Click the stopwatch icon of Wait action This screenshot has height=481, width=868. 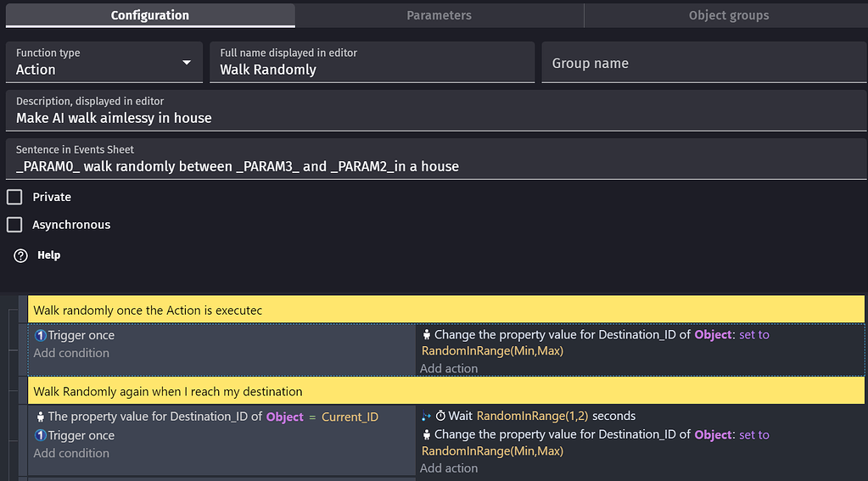coord(440,416)
